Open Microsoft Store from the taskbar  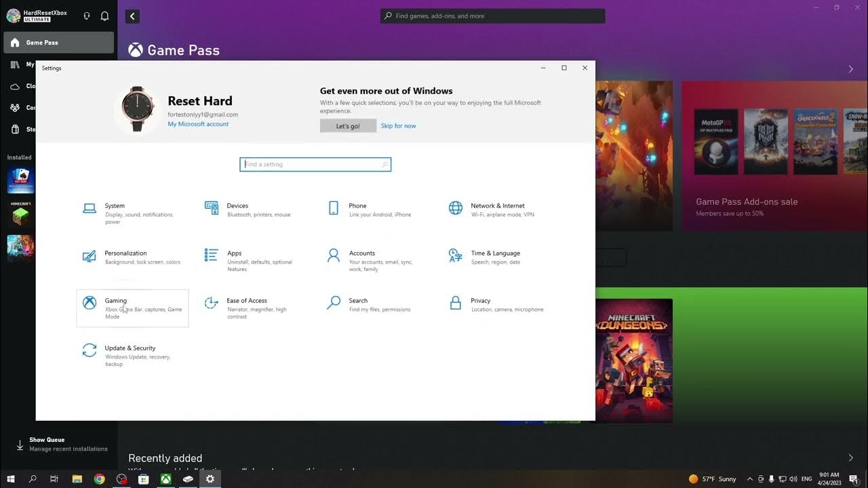pos(143,479)
